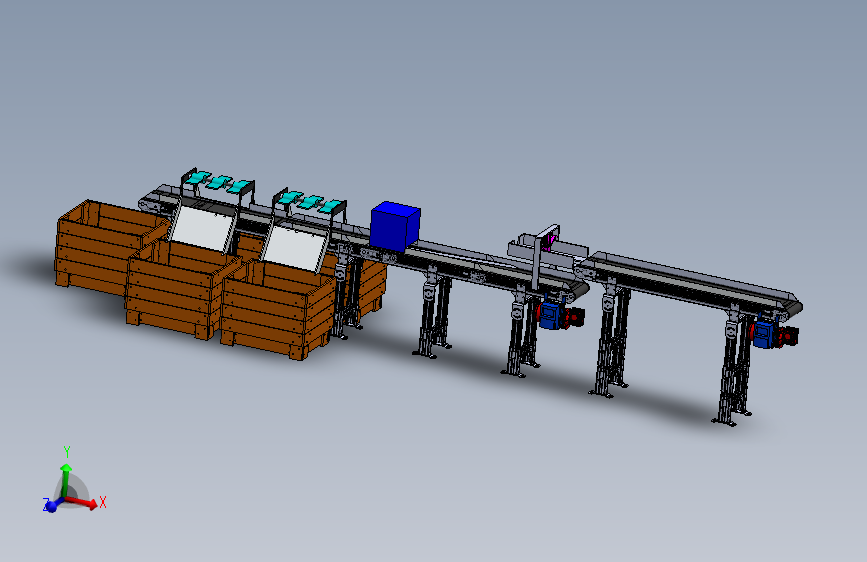The width and height of the screenshot is (867, 562).
Task: Select the far right conveyor belt surface
Action: point(691,282)
